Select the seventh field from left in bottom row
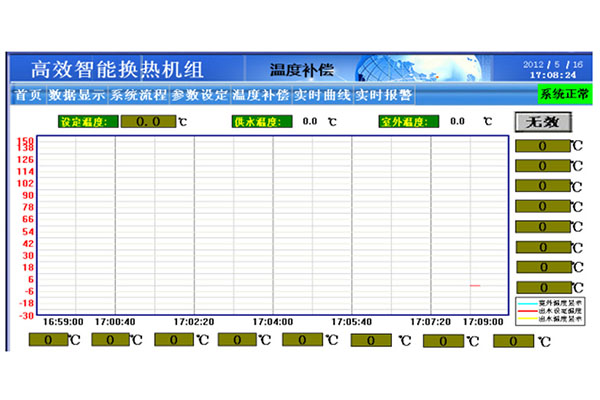The image size is (600, 400). [443, 341]
